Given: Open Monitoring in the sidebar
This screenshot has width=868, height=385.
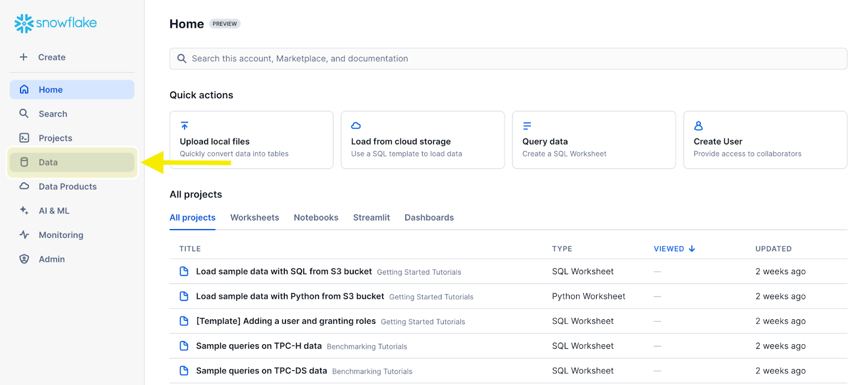Looking at the screenshot, I should tap(72, 235).
